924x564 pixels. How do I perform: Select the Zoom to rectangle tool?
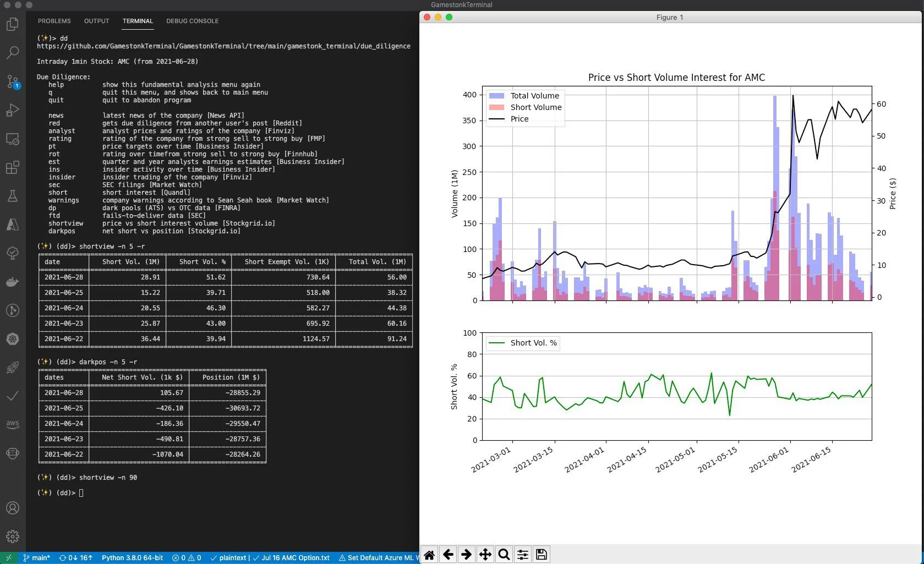coord(504,555)
